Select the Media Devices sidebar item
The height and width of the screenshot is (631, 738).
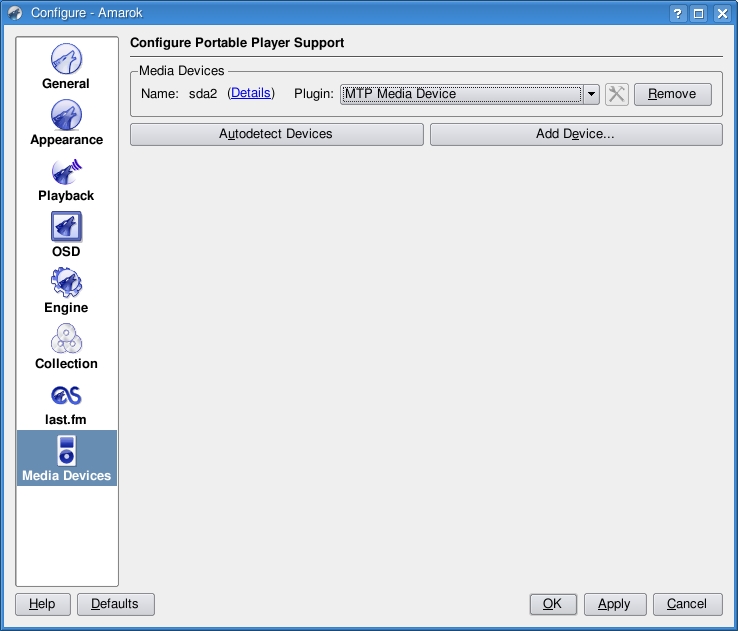[x=66, y=458]
